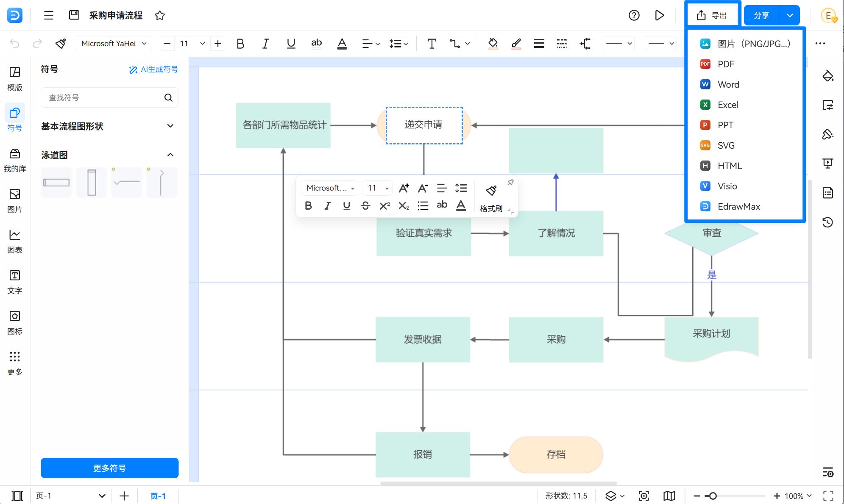This screenshot has width=844, height=504.
Task: Open the more options ellipsis
Action: [x=820, y=44]
